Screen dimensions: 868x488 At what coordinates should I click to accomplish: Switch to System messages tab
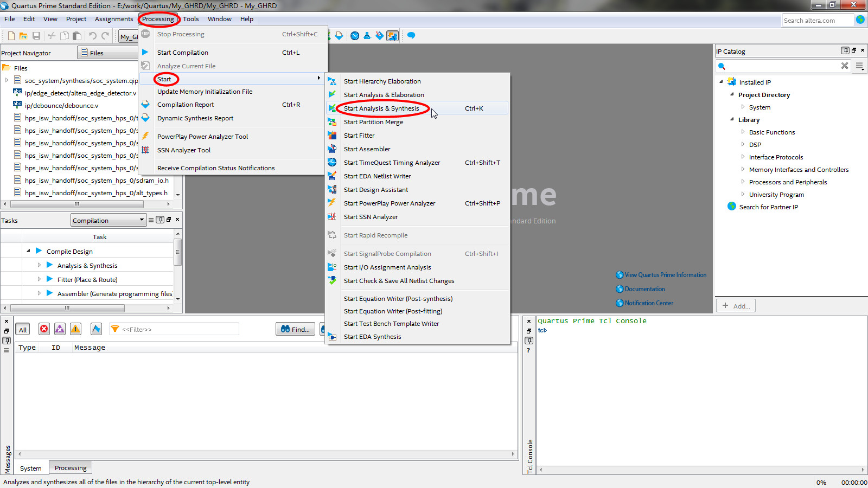point(30,468)
